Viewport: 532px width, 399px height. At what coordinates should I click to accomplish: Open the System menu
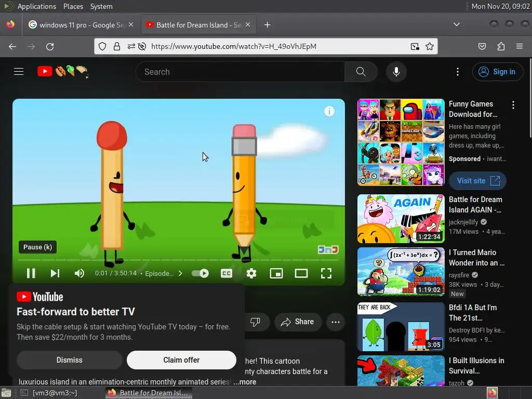101,6
